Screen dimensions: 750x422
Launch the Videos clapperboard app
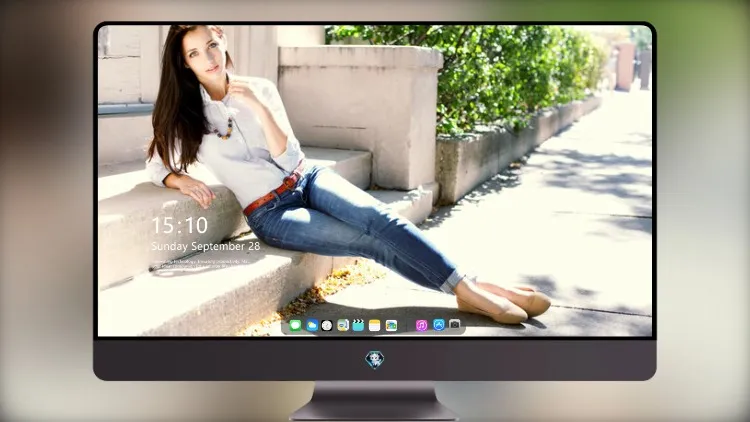(358, 325)
